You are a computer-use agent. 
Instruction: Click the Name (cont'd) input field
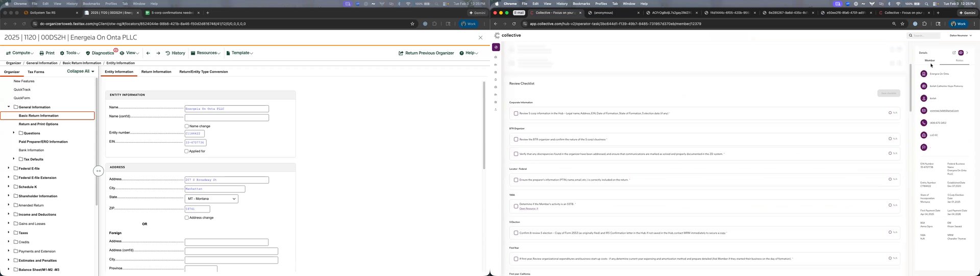[227, 118]
